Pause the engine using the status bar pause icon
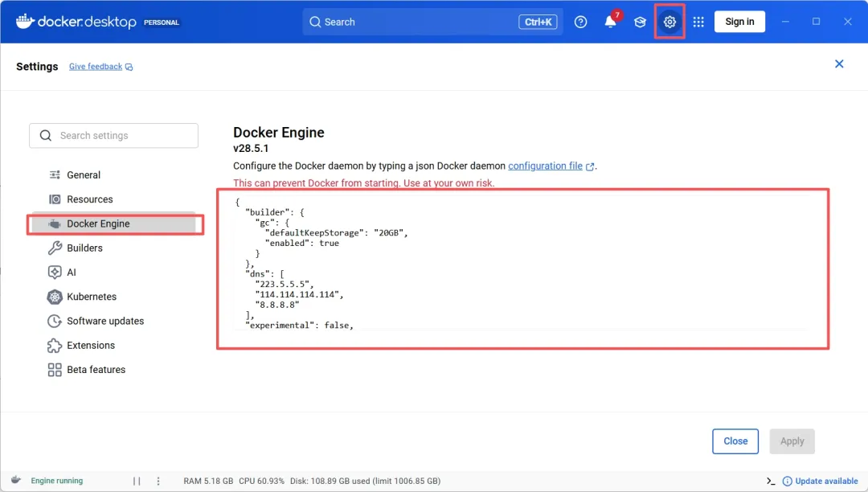 (x=137, y=481)
